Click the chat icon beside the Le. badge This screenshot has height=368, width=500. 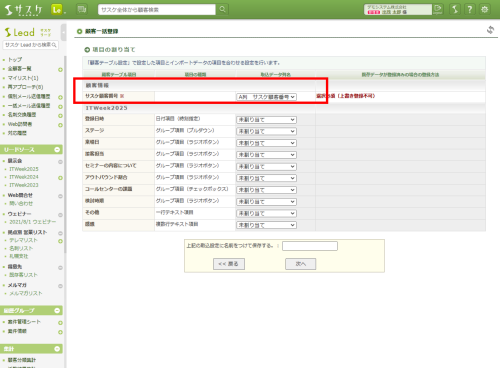coord(82,9)
